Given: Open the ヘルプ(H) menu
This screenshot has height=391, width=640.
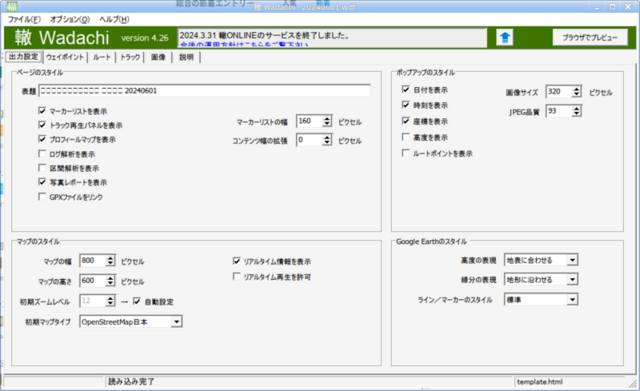Looking at the screenshot, I should (114, 20).
